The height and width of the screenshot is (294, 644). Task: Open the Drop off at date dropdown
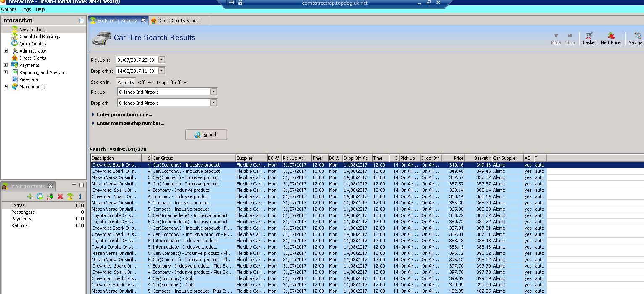click(162, 71)
